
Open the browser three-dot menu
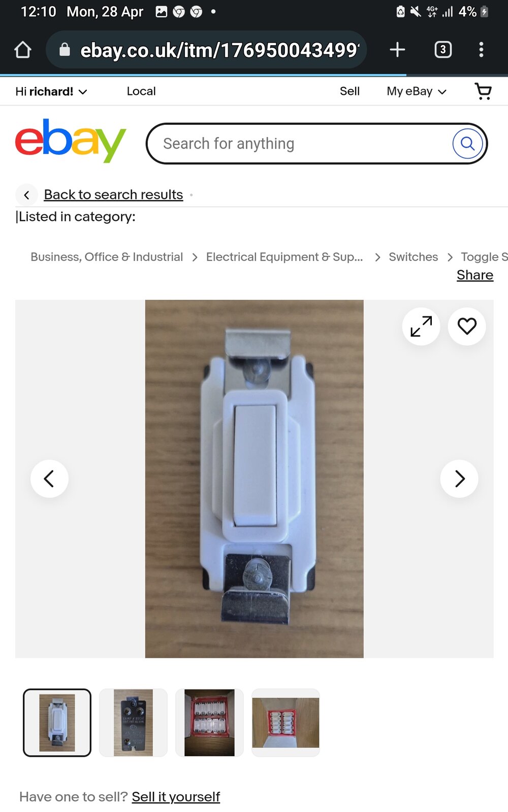(481, 49)
